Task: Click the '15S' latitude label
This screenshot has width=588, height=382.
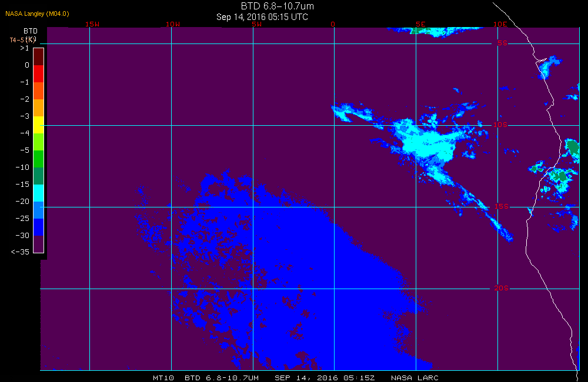Action: click(502, 206)
